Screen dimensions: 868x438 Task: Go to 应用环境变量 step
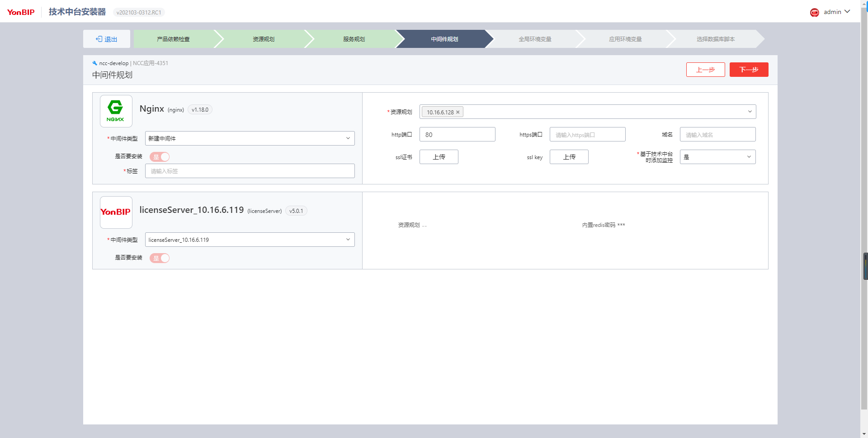point(625,39)
